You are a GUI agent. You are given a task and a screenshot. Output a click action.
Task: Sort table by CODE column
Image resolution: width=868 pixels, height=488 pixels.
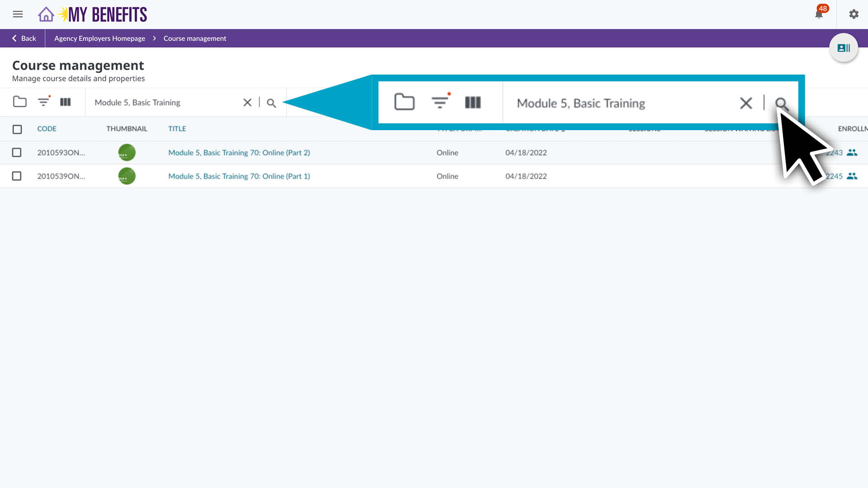click(x=47, y=129)
